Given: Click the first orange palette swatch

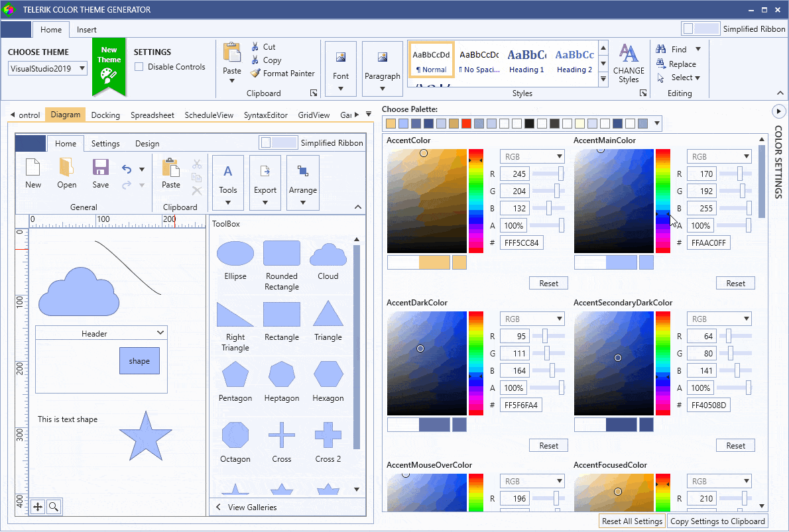Looking at the screenshot, I should [391, 123].
